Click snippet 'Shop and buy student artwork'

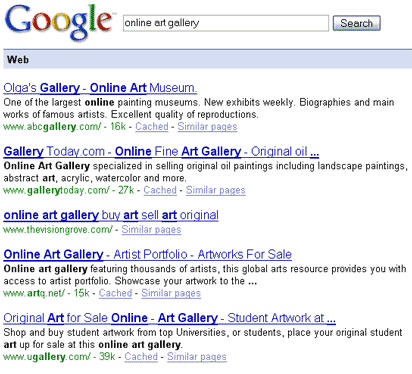coord(203,338)
